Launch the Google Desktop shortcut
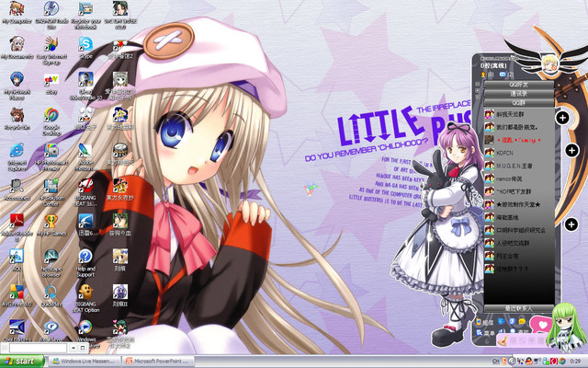This screenshot has height=368, width=588. coord(51,121)
